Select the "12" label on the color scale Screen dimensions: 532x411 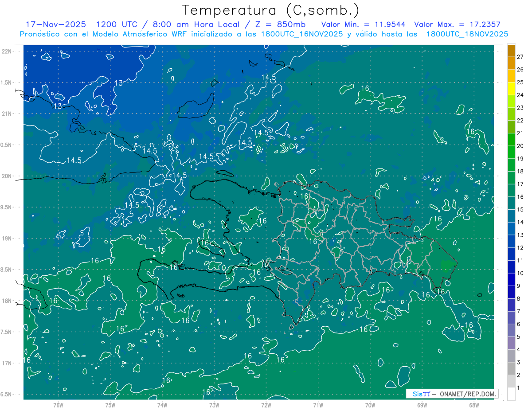[x=520, y=248]
